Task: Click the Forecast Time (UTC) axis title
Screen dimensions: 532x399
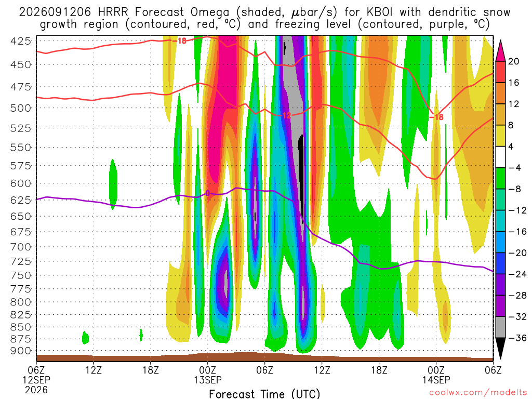Action: click(264, 394)
